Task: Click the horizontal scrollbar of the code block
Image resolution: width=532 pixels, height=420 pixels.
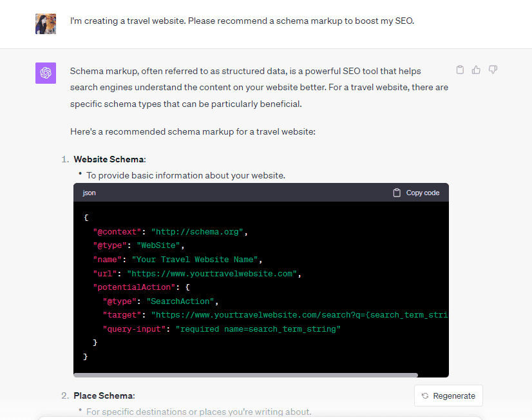Action: pos(245,375)
